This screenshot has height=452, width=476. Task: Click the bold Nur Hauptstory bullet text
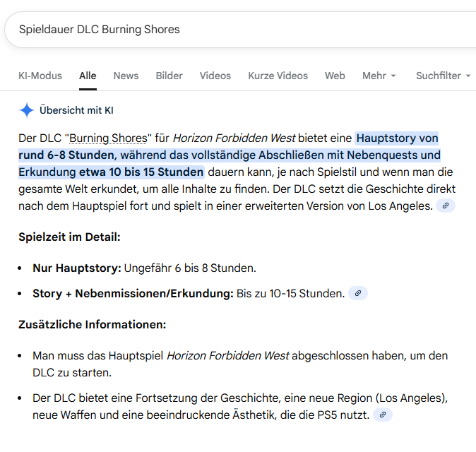click(x=77, y=268)
